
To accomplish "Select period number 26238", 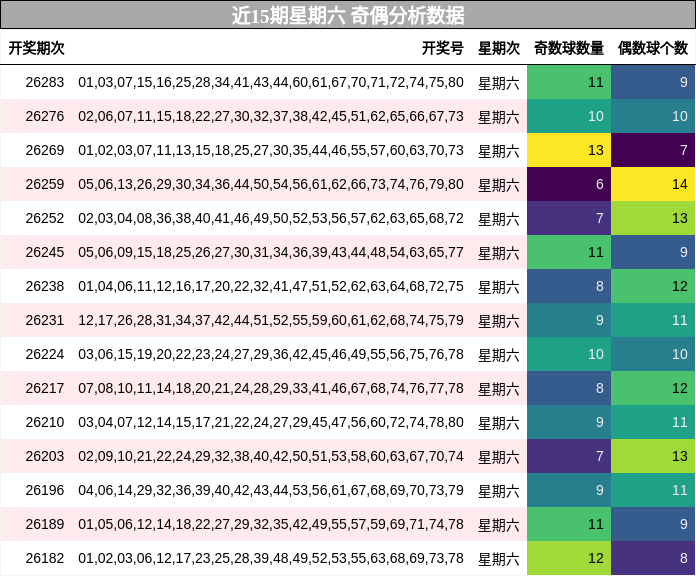I will click(x=44, y=286).
